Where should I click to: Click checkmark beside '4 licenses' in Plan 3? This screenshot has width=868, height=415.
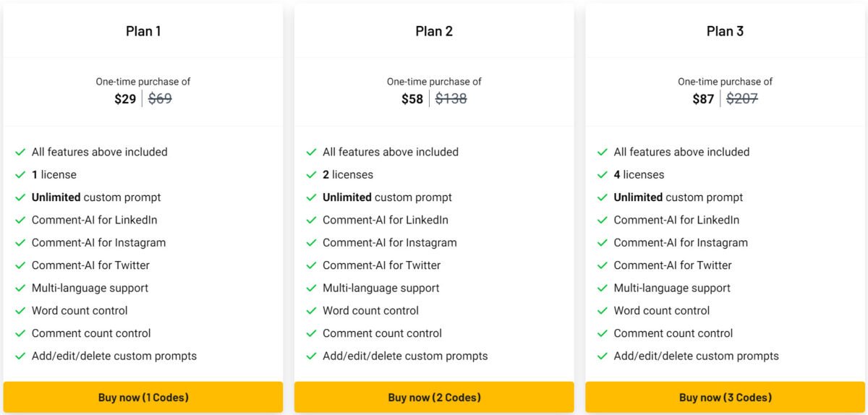(602, 175)
